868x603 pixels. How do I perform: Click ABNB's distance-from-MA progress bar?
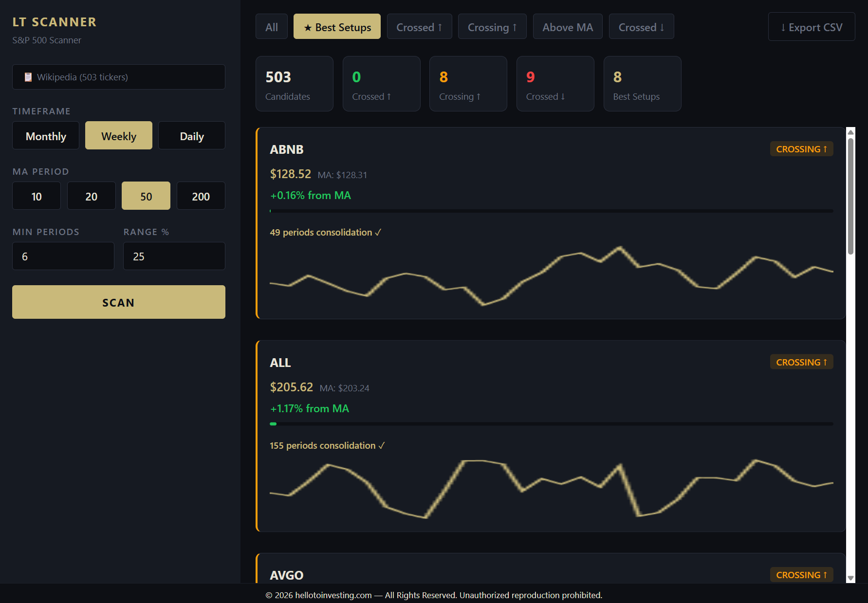[552, 211]
